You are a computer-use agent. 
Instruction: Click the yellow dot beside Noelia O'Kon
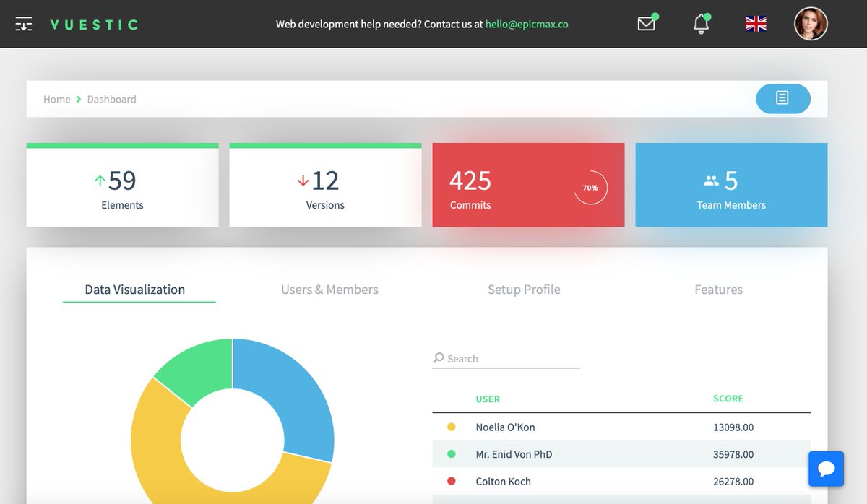click(452, 427)
